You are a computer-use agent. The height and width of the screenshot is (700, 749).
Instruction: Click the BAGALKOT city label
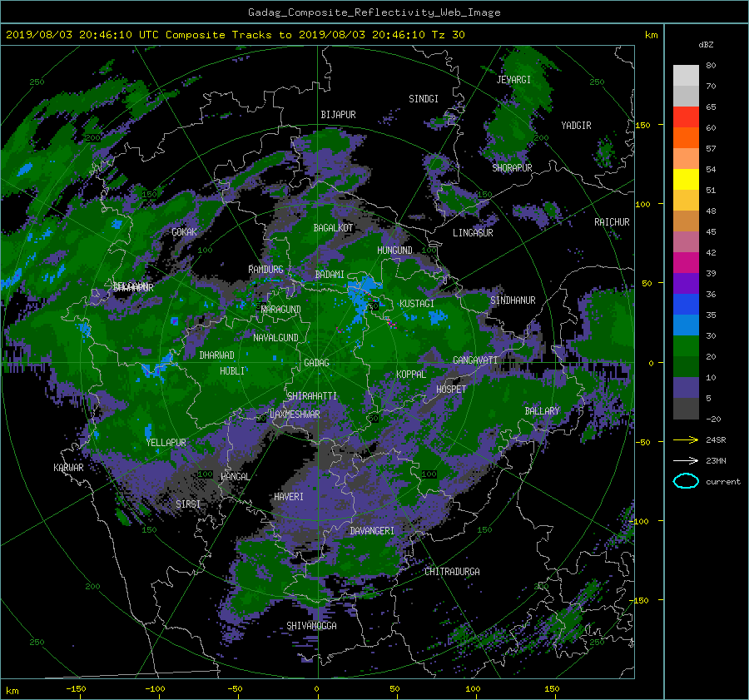333,228
